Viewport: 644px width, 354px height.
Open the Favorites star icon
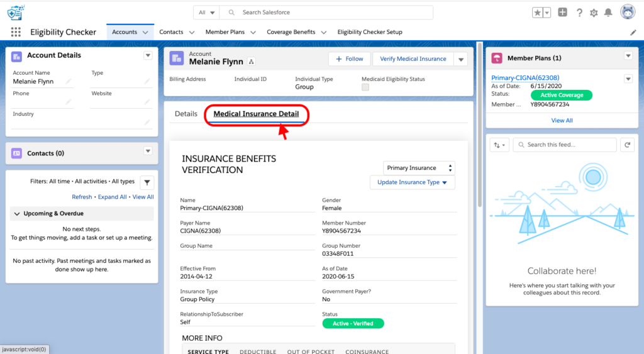(537, 13)
